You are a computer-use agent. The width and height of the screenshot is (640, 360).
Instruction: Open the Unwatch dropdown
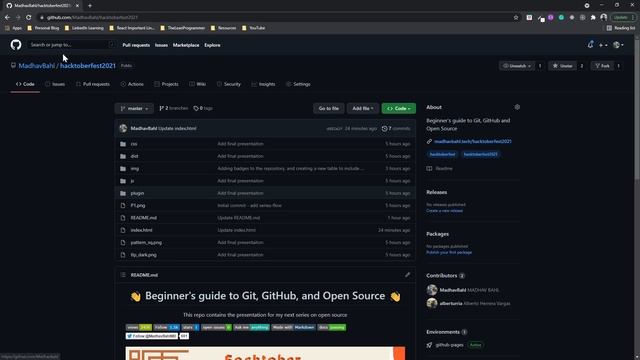[517, 66]
